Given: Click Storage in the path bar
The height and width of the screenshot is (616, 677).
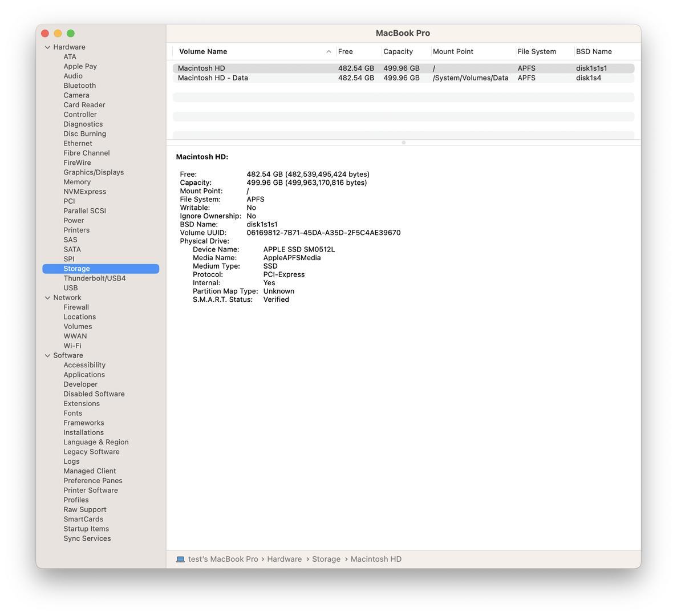Looking at the screenshot, I should pos(326,559).
